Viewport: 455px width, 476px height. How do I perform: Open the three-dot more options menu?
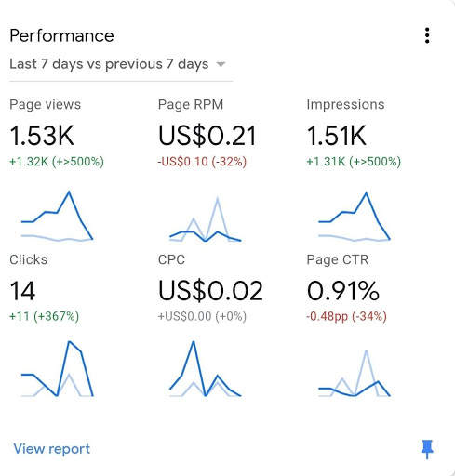tap(427, 35)
